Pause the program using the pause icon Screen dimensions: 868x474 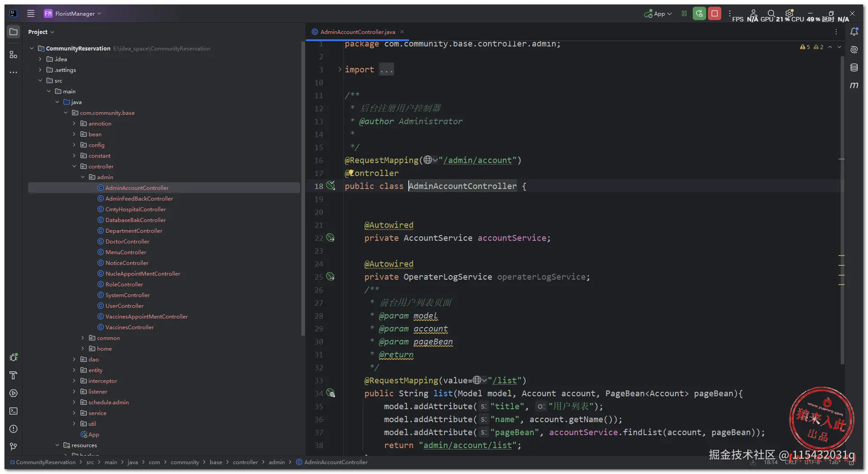coord(684,13)
